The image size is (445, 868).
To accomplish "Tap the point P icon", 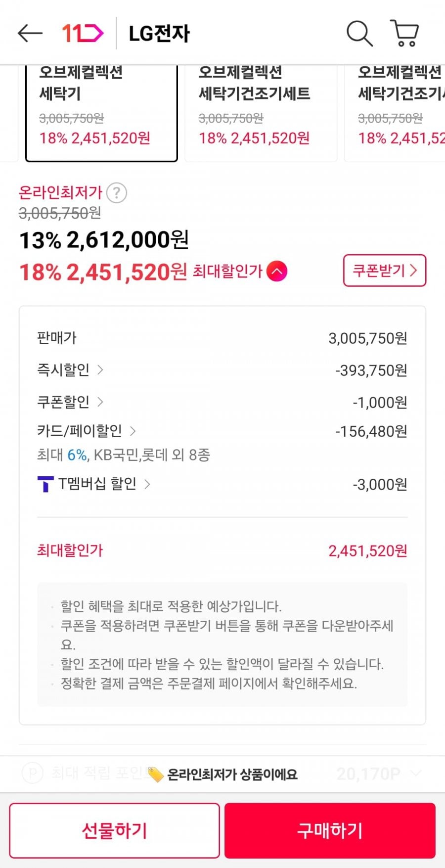I will (33, 773).
